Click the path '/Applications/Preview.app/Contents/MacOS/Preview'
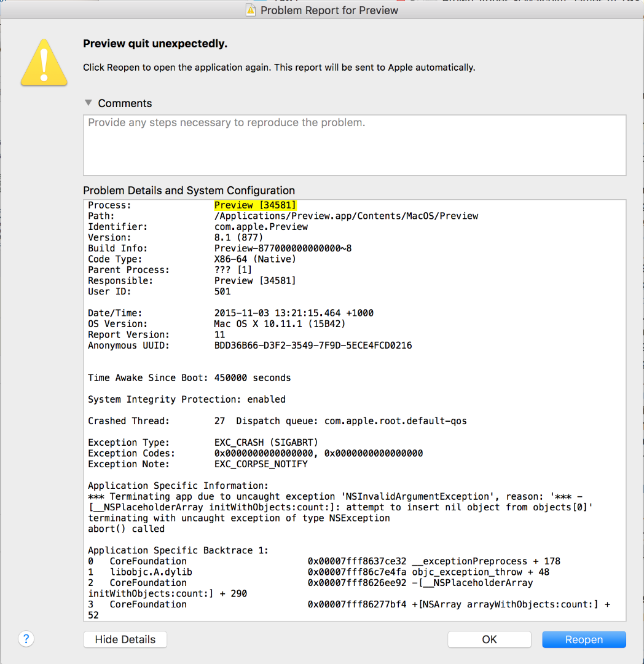Image resolution: width=644 pixels, height=664 pixels. click(346, 216)
